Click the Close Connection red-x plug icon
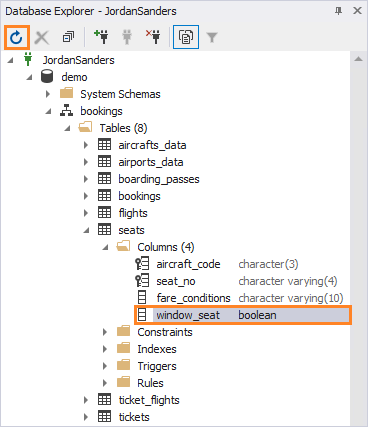 click(x=153, y=37)
